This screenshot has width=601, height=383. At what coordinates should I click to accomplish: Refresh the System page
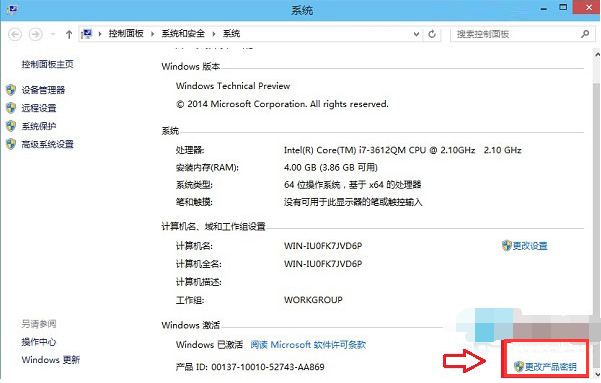(x=432, y=34)
